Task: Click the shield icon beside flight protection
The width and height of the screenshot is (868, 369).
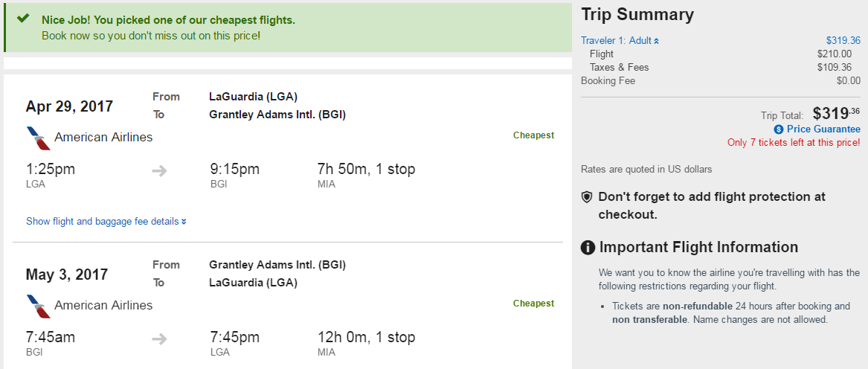Action: (587, 197)
